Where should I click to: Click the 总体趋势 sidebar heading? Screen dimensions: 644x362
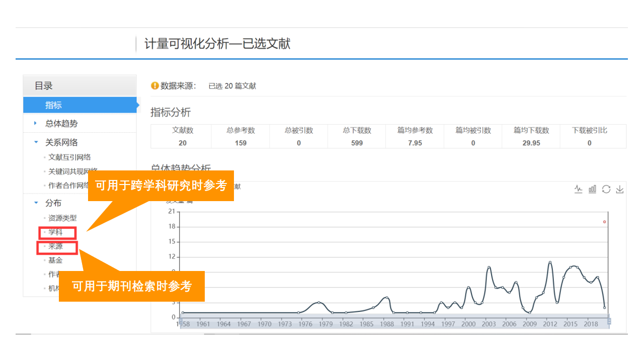[61, 123]
